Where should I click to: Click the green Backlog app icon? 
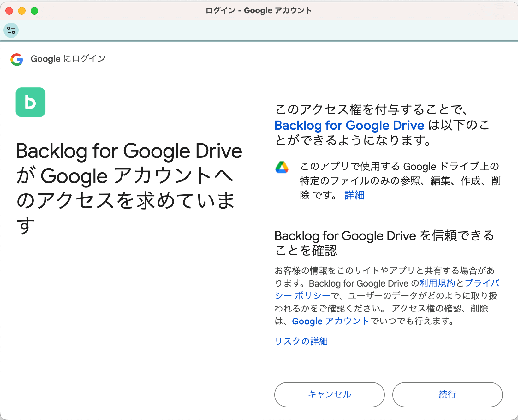tap(31, 102)
